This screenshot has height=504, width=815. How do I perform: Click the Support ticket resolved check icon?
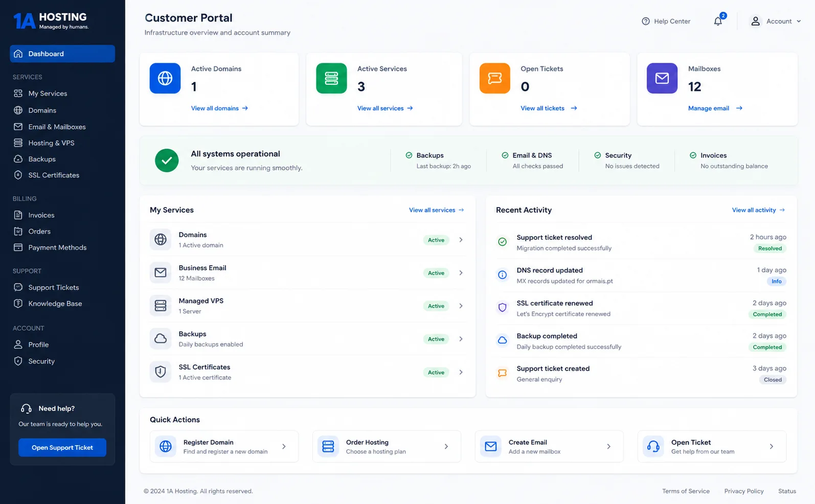503,242
